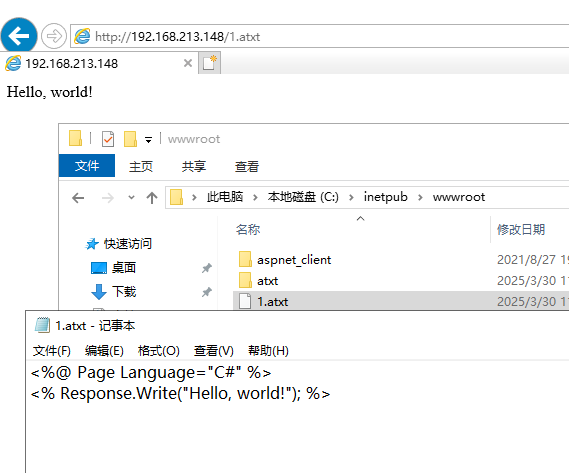Viewport: 569px width, 473px height.
Task: Close the 192.168.213.148 browser tab
Action: (188, 63)
